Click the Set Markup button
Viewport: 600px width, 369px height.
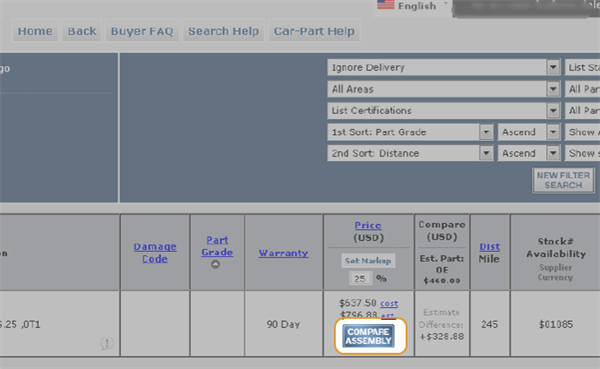point(368,261)
